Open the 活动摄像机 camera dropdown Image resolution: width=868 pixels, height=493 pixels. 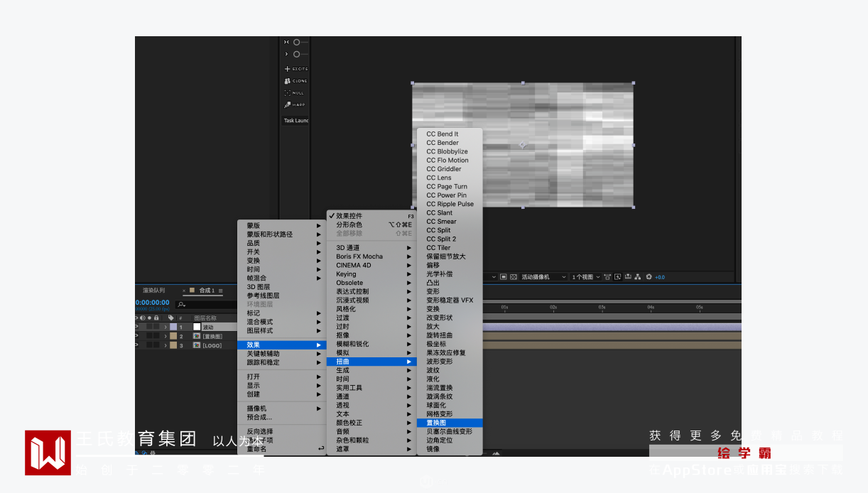coord(543,277)
